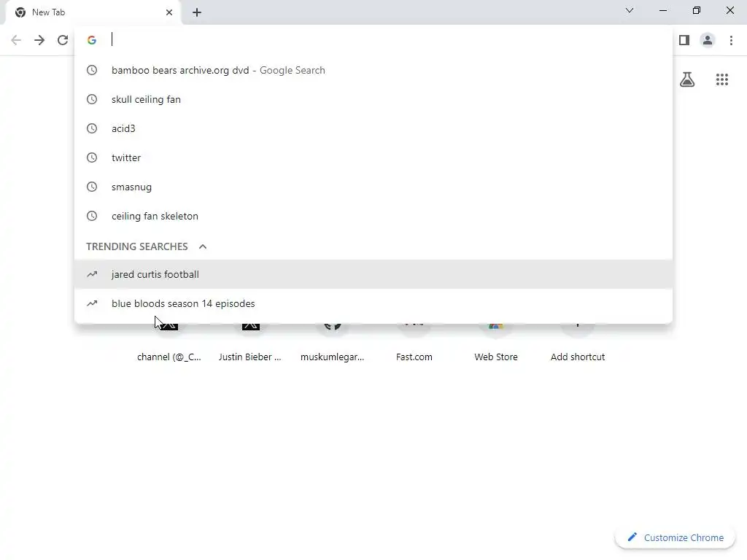Click clock icon beside ceiling fan skeleton

coord(92,216)
